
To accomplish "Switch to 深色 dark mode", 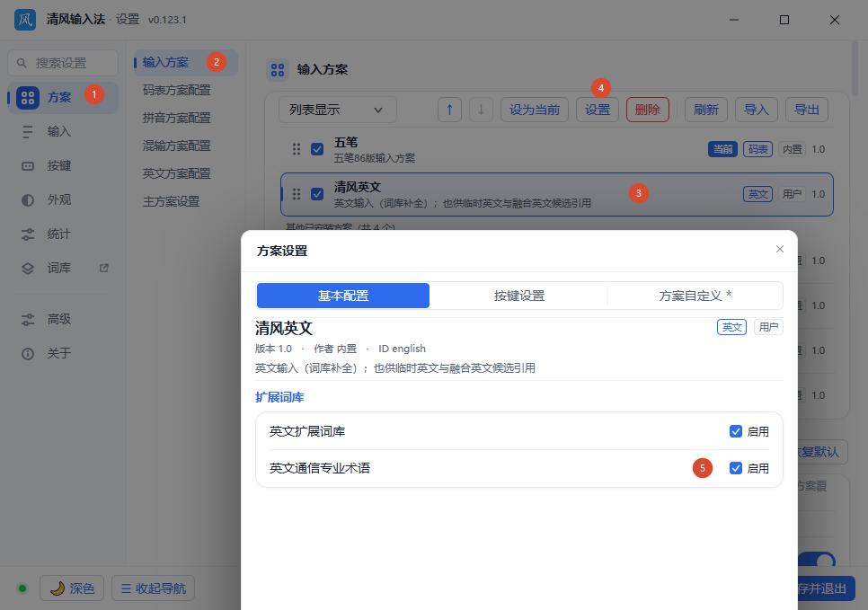I will pos(72,588).
